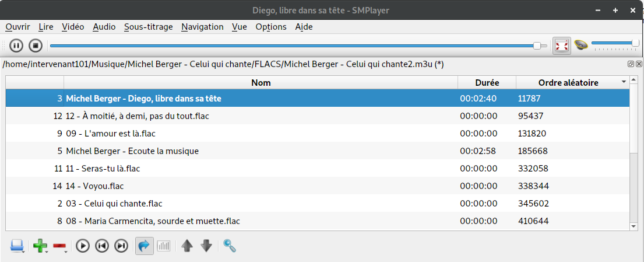Viewport: 644px width, 262px height.
Task: Click the Ordre aléatoire column header
Action: coord(568,83)
